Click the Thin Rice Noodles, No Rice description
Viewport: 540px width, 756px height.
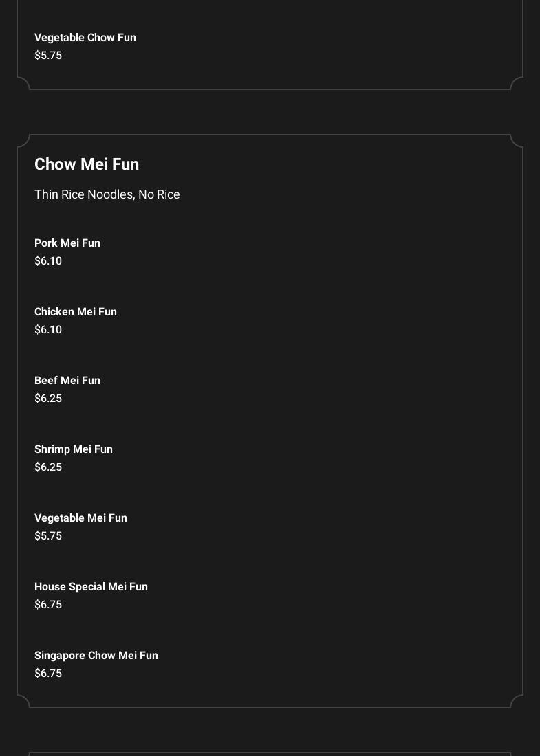point(107,194)
